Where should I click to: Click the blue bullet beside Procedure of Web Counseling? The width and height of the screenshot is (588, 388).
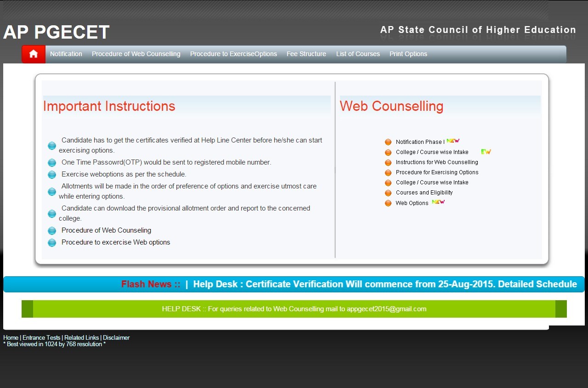click(52, 231)
